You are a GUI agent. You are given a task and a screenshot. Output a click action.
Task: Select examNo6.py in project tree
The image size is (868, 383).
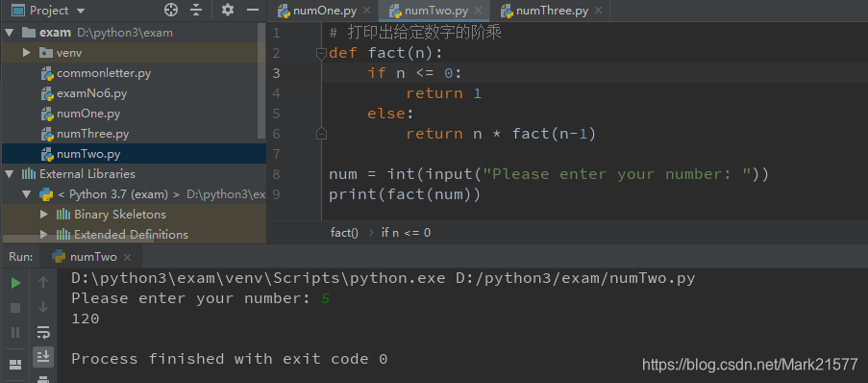[92, 93]
